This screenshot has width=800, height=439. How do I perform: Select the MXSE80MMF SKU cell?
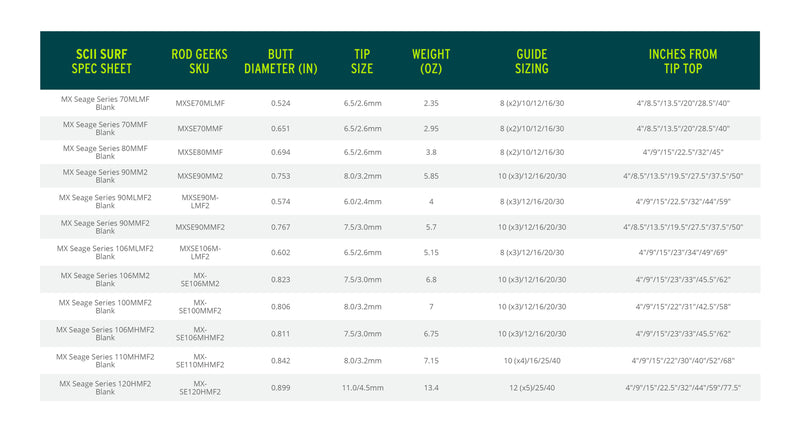tap(200, 152)
